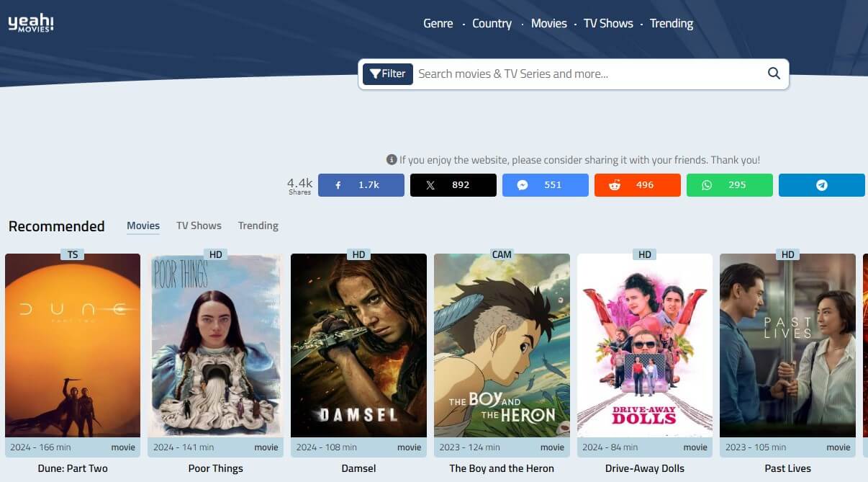
Task: Expand the Genre menu
Action: coord(438,24)
